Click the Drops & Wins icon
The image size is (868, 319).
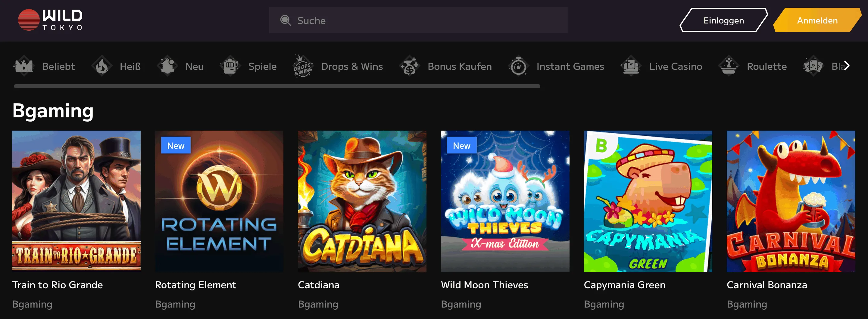click(x=302, y=66)
